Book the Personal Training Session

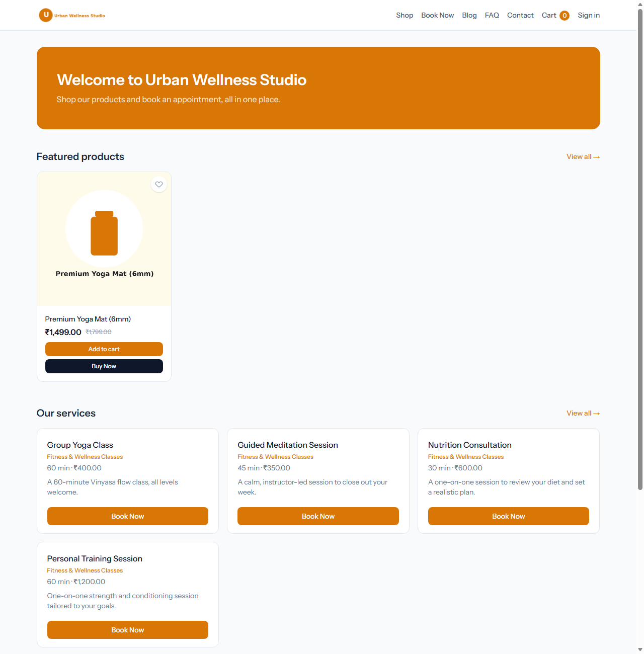pos(128,630)
